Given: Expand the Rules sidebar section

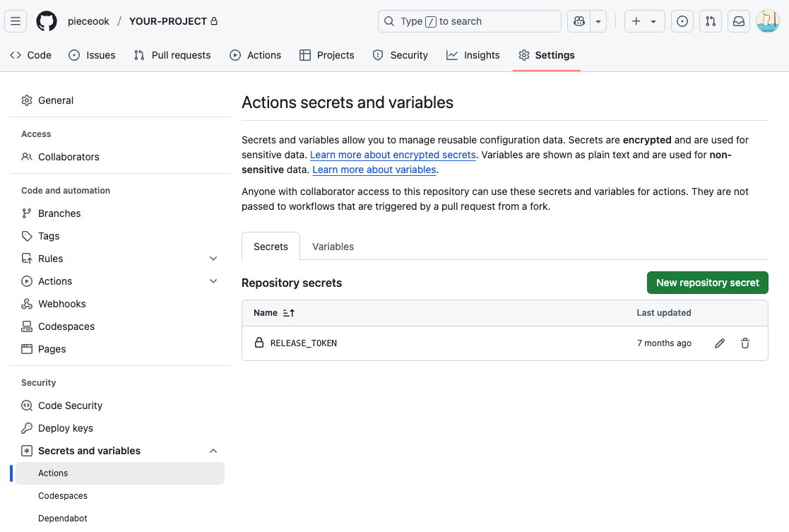Looking at the screenshot, I should (x=213, y=259).
